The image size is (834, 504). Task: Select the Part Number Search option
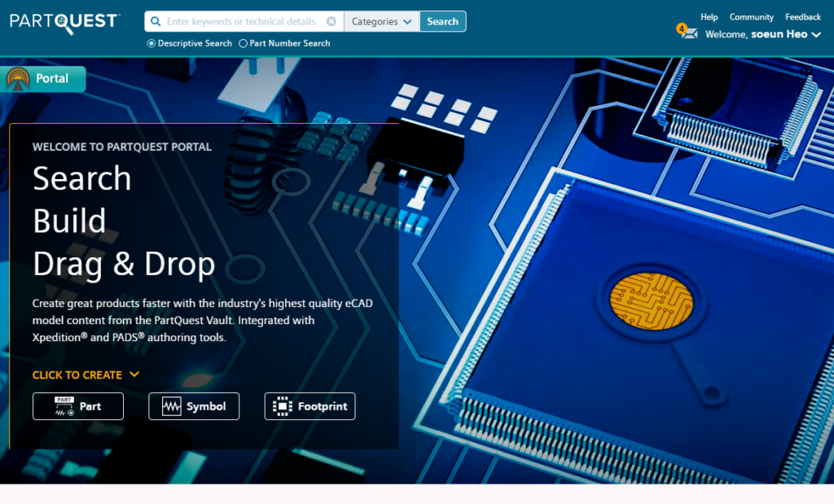[x=244, y=44]
